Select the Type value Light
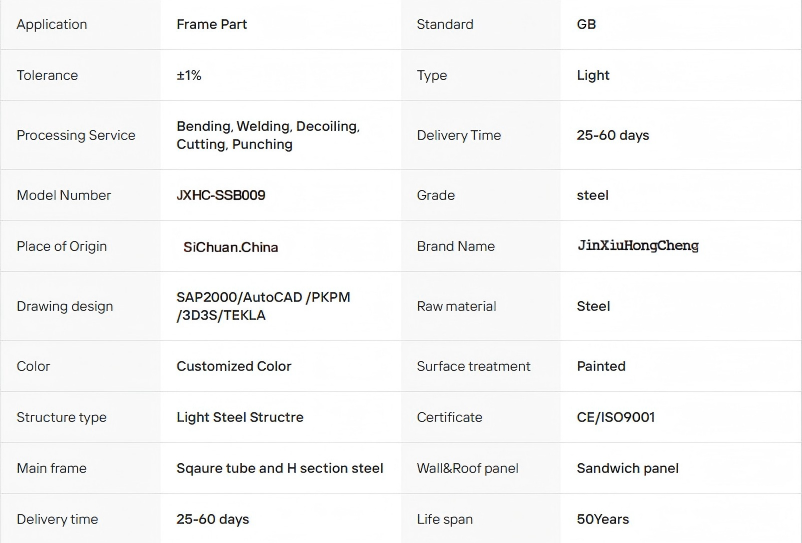The width and height of the screenshot is (802, 543). pyautogui.click(x=593, y=75)
